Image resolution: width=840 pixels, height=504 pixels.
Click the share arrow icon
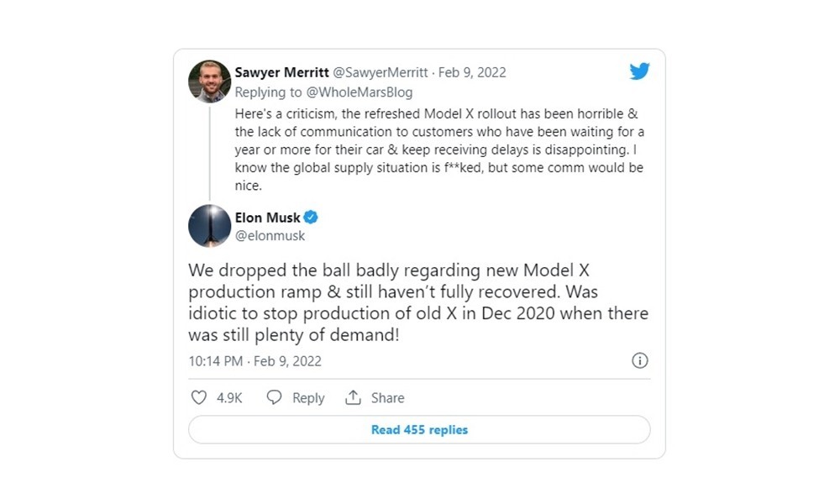pos(353,397)
